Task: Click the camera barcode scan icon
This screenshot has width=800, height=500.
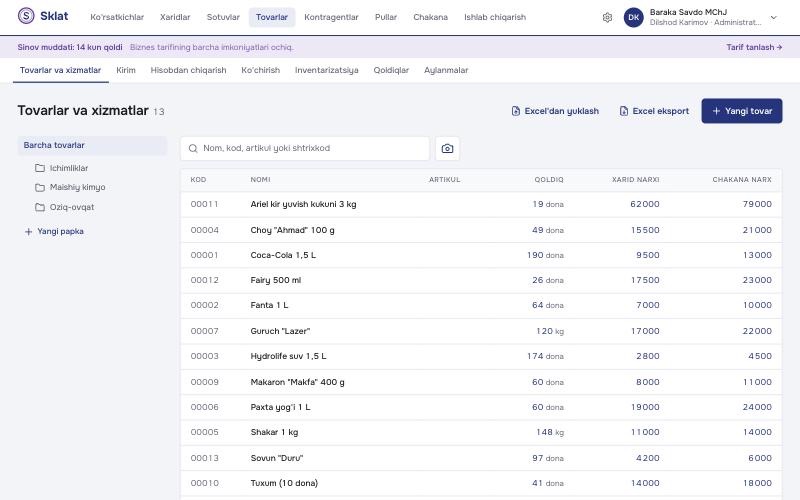Action: [447, 148]
